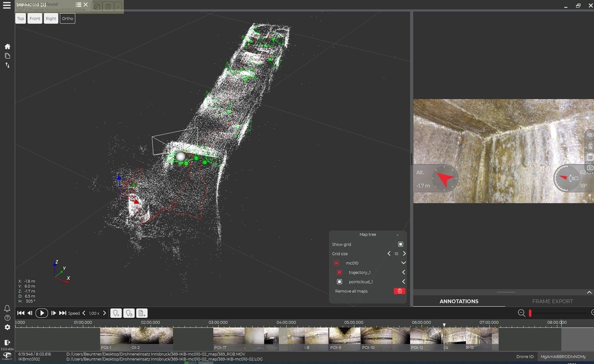This screenshot has height=364, width=594.
Task: Select the ANNOTATIONS tab
Action: [x=459, y=301]
